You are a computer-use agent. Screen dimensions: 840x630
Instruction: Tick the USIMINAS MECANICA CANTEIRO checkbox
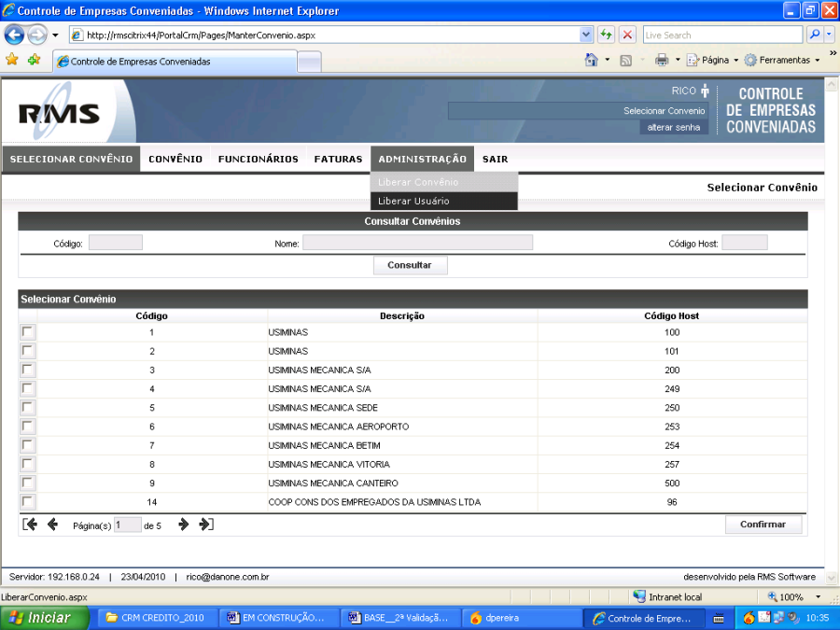[x=27, y=483]
